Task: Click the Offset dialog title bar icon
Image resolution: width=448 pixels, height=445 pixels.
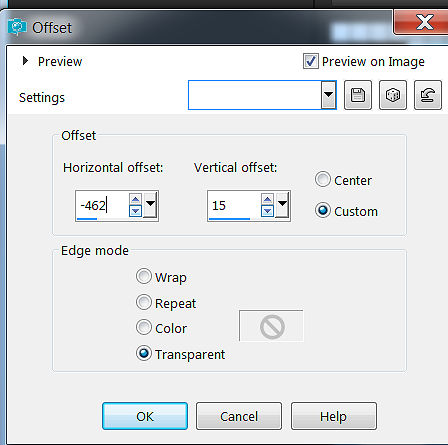Action: 17,27
